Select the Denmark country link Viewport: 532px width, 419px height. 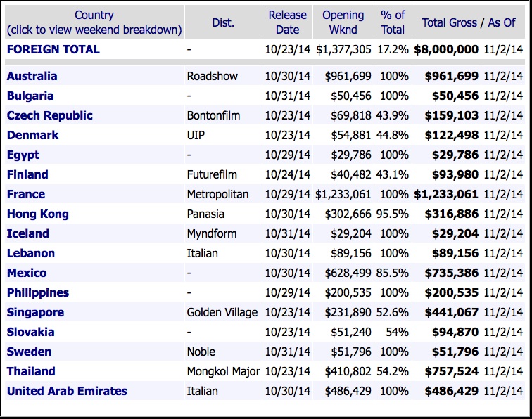pos(32,135)
